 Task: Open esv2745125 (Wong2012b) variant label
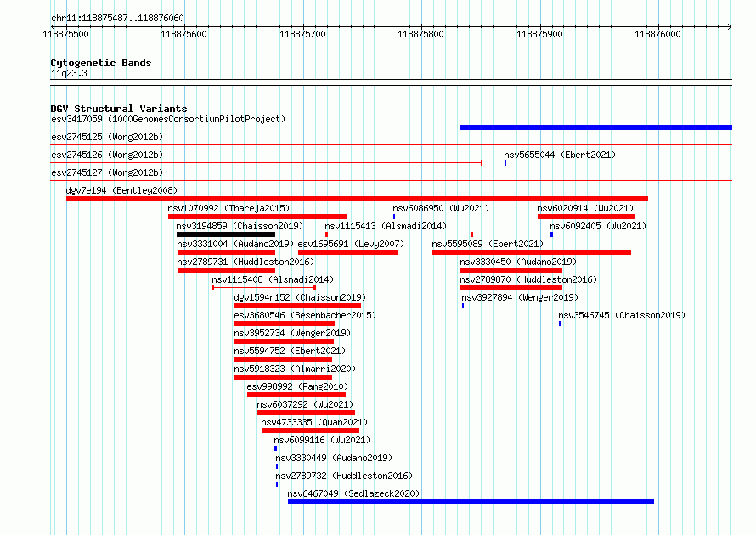coord(107,137)
